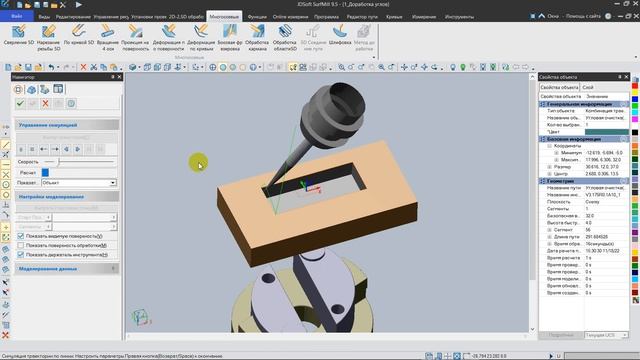640x360 pixels.
Task: Expand the Размер property row
Action: (x=549, y=167)
